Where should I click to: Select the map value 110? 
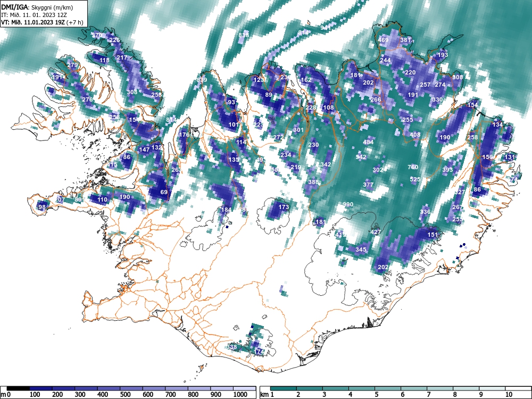[x=102, y=199]
